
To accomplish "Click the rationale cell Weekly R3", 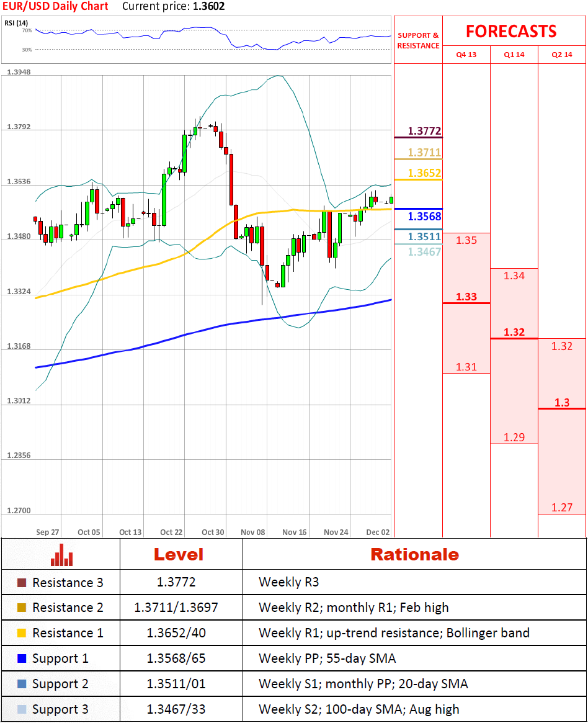I will click(289, 582).
